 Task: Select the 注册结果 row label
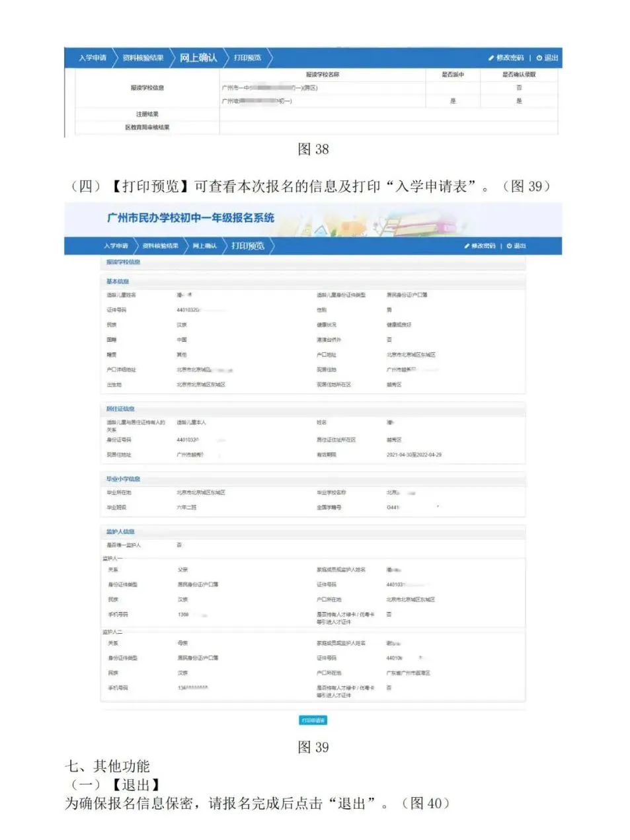(x=147, y=114)
